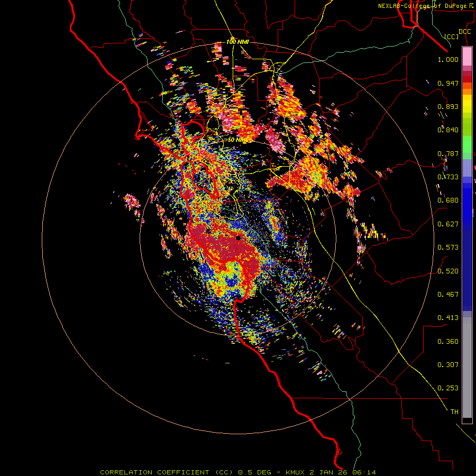Screen dimensions: 476x476
Task: Select the 0.253 scale value
Action: click(448, 388)
